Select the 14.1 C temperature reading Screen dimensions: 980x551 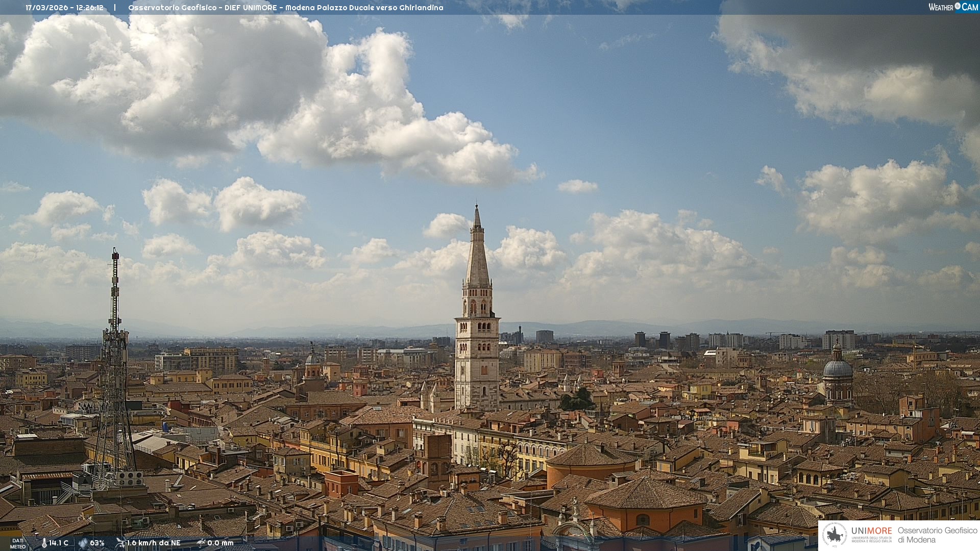point(59,543)
